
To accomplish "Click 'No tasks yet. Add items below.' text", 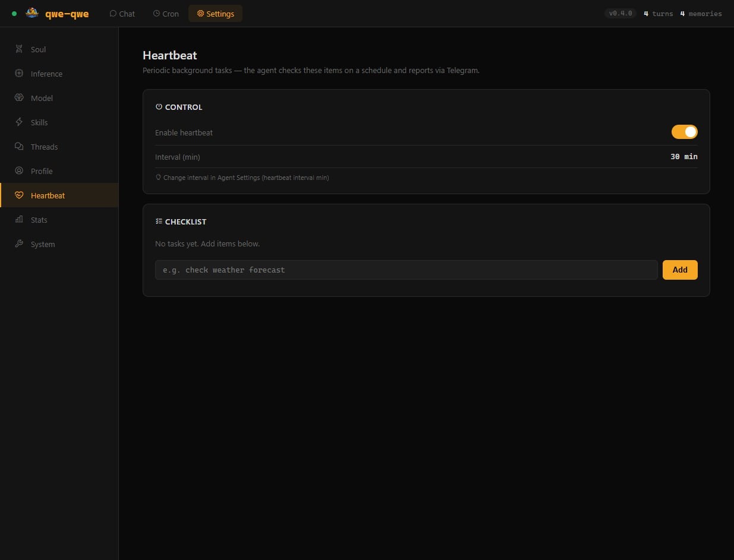I will [x=207, y=244].
